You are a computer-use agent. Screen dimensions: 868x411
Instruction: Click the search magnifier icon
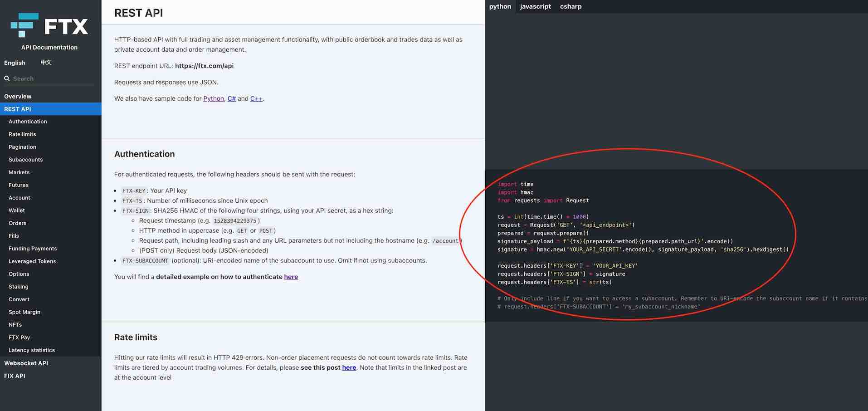[7, 78]
